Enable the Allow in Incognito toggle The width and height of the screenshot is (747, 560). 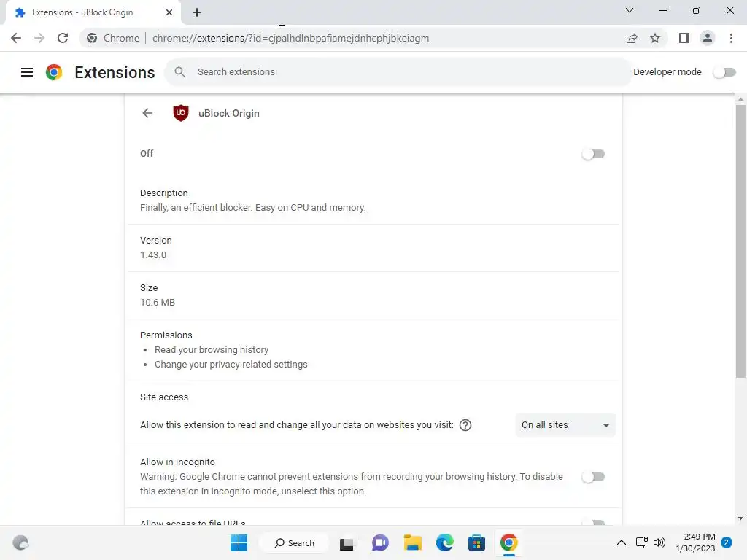(593, 477)
